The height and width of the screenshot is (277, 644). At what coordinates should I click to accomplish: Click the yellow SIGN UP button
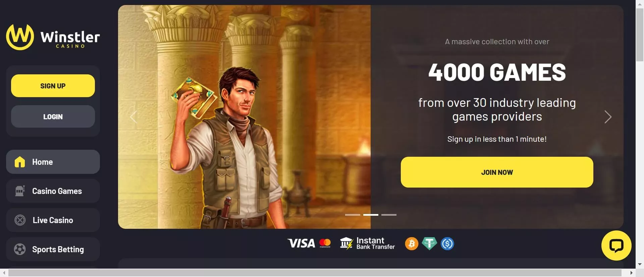click(x=53, y=86)
